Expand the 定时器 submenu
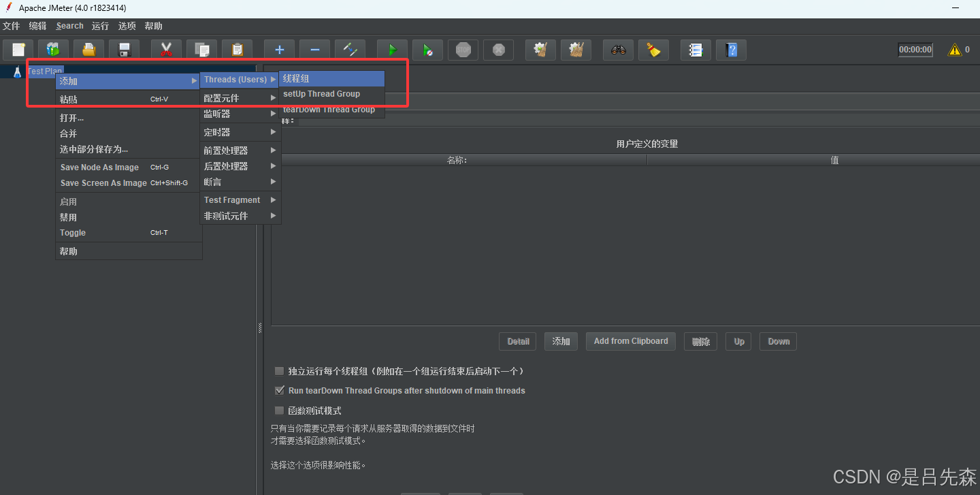The image size is (980, 495). (x=240, y=132)
